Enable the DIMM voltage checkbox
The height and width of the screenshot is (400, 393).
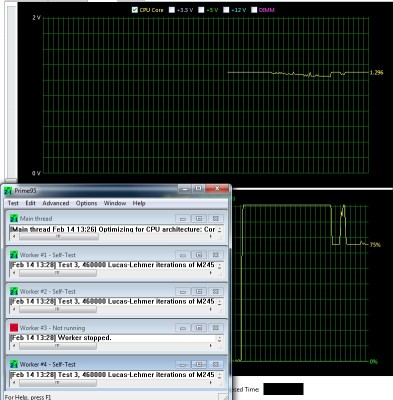pos(254,10)
